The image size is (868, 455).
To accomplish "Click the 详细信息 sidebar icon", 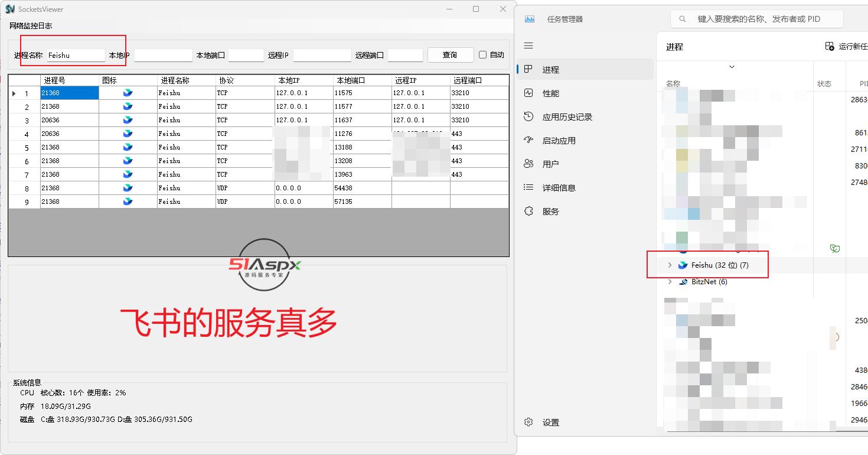I will 528,187.
